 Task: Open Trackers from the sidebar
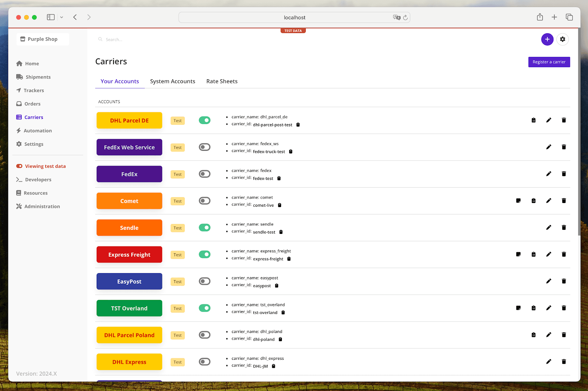[x=34, y=90]
